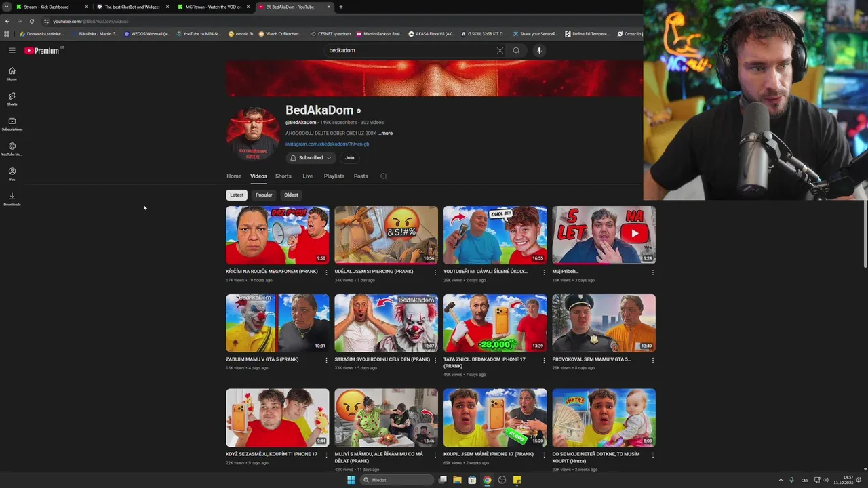The width and height of the screenshot is (868, 488).
Task: Open taskbar microphone tray icon
Action: pyautogui.click(x=791, y=480)
